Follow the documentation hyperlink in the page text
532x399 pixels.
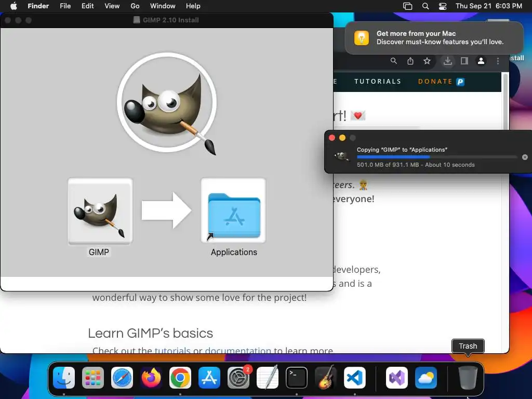click(238, 350)
